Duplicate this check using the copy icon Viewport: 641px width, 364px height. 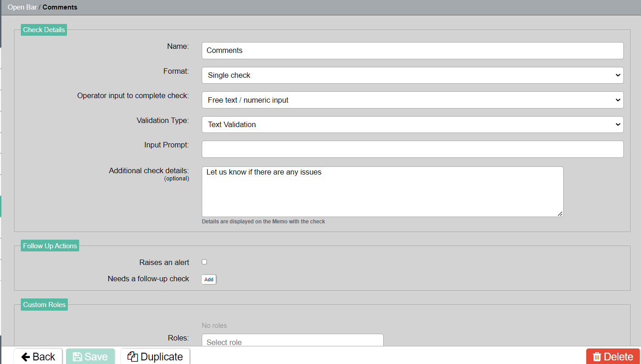155,356
